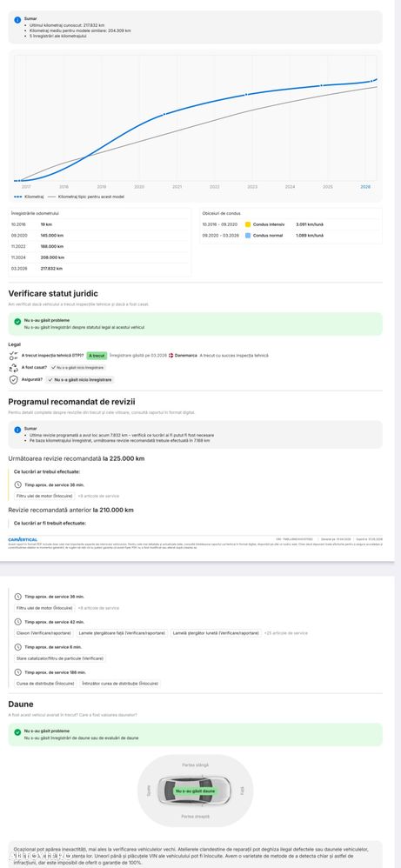Expand +8 articole de service list
The height and width of the screenshot is (868, 401).
(98, 608)
